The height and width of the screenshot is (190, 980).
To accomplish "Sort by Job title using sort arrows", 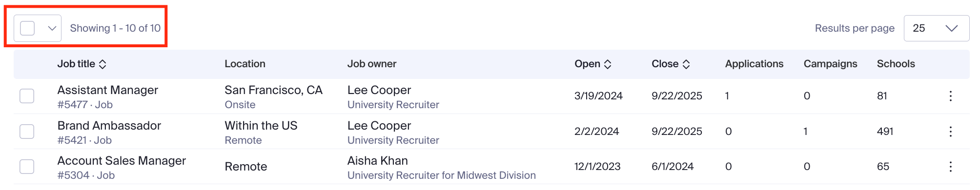I will click(102, 64).
